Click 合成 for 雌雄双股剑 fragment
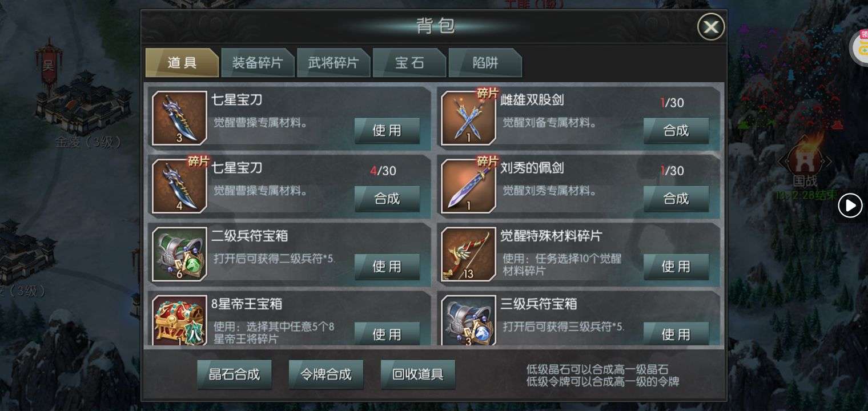This screenshot has width=868, height=411. point(676,131)
